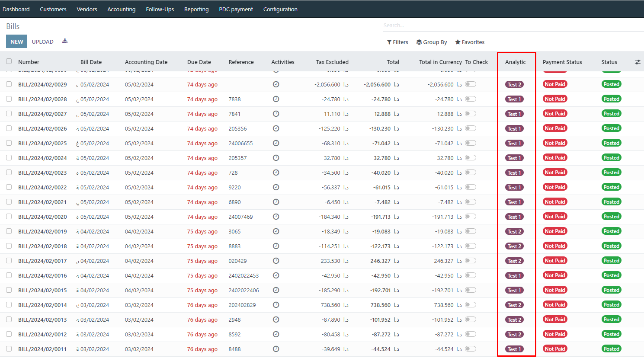The width and height of the screenshot is (644, 358).
Task: Open the Filters dropdown
Action: coord(397,42)
